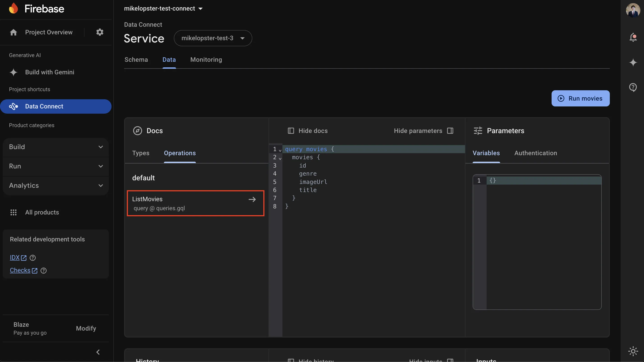Click Project Overview label
This screenshot has height=362, width=644.
point(49,32)
